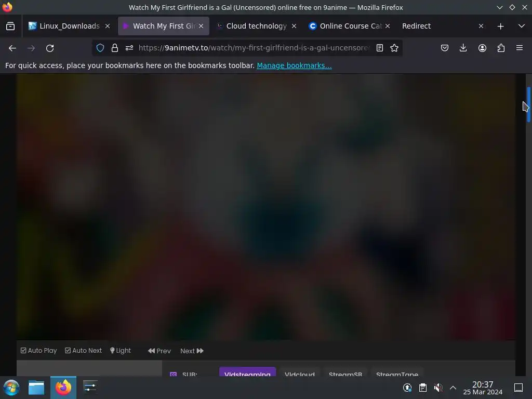Open the Start menu
This screenshot has width=532, height=399.
click(x=11, y=388)
